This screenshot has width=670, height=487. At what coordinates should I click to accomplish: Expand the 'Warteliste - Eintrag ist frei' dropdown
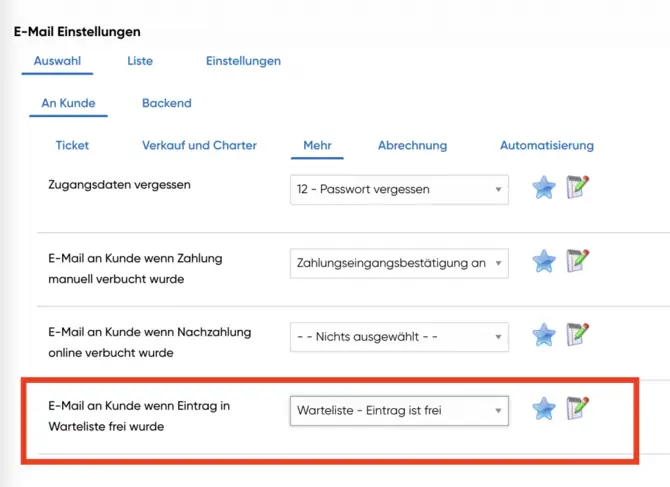[398, 410]
